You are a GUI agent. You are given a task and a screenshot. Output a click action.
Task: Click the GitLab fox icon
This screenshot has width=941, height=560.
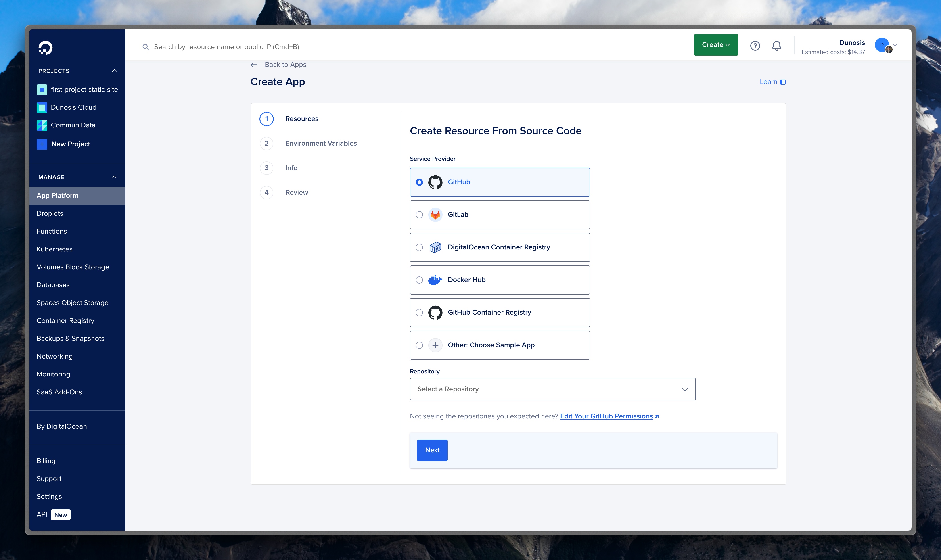point(435,214)
